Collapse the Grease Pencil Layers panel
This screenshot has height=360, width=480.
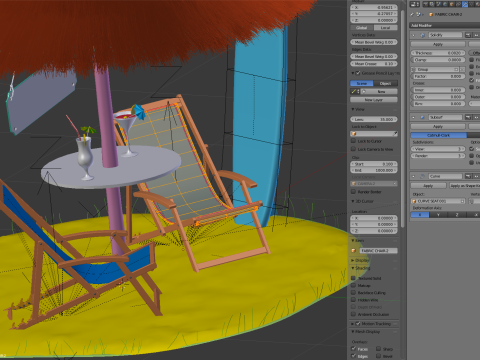click(x=353, y=73)
